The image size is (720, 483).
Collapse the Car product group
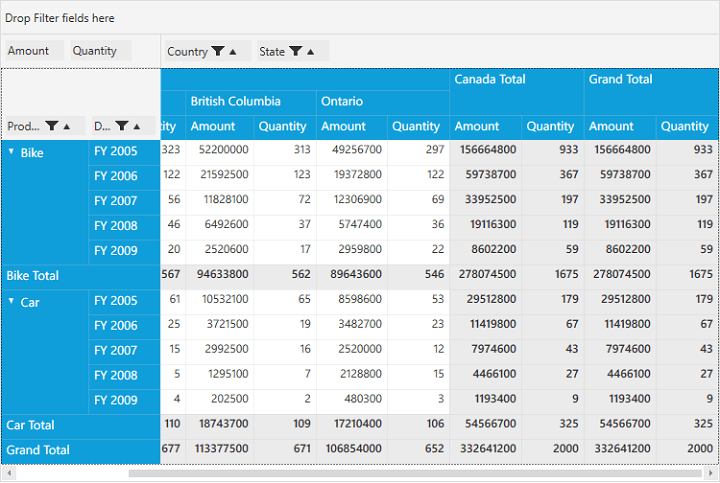(x=11, y=301)
